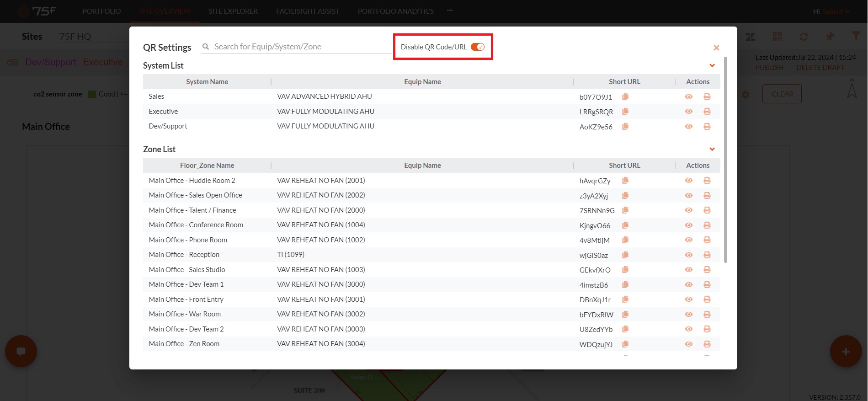Copy short URL for Sales system
The image size is (868, 401).
tap(625, 96)
